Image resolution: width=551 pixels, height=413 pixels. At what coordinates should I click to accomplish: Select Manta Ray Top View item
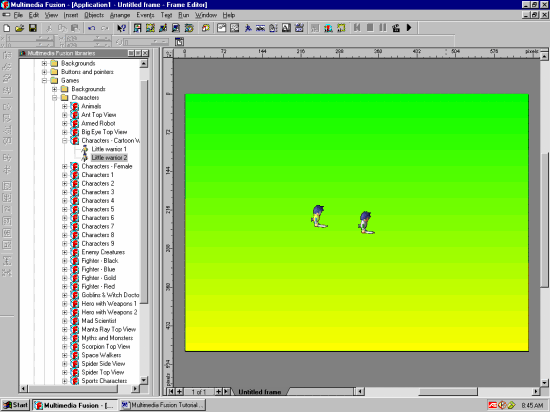(x=109, y=329)
